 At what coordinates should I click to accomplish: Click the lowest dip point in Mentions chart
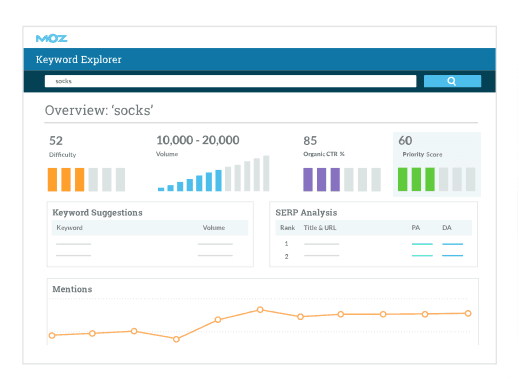(x=176, y=339)
